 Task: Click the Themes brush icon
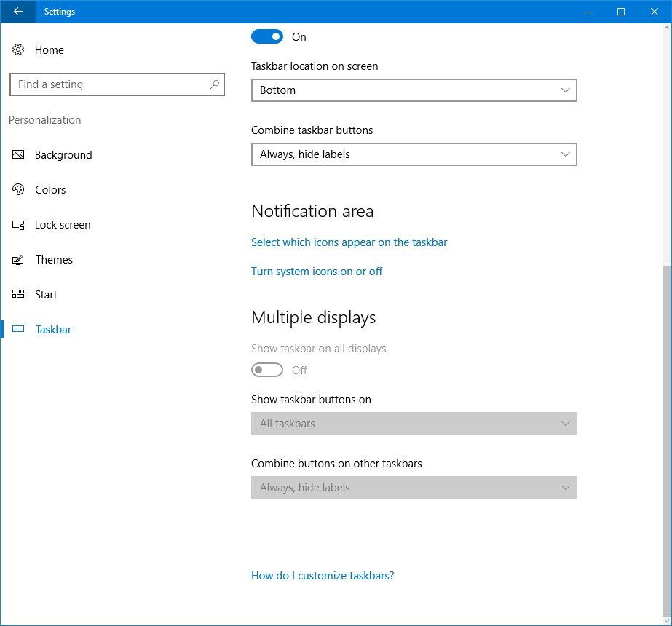point(17,259)
